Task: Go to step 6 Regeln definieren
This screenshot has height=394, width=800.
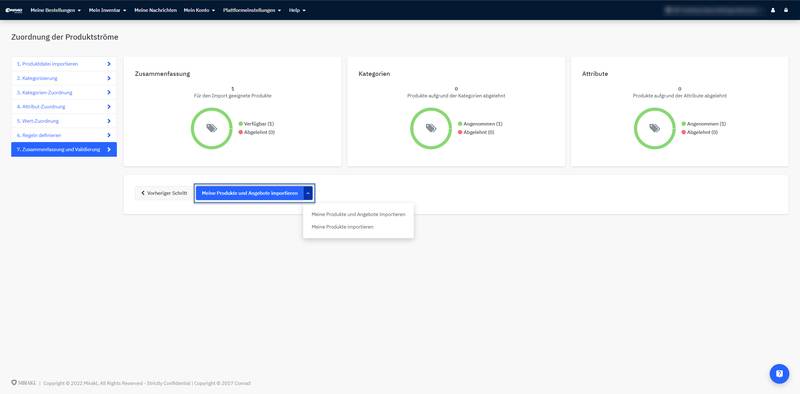Action: (64, 135)
